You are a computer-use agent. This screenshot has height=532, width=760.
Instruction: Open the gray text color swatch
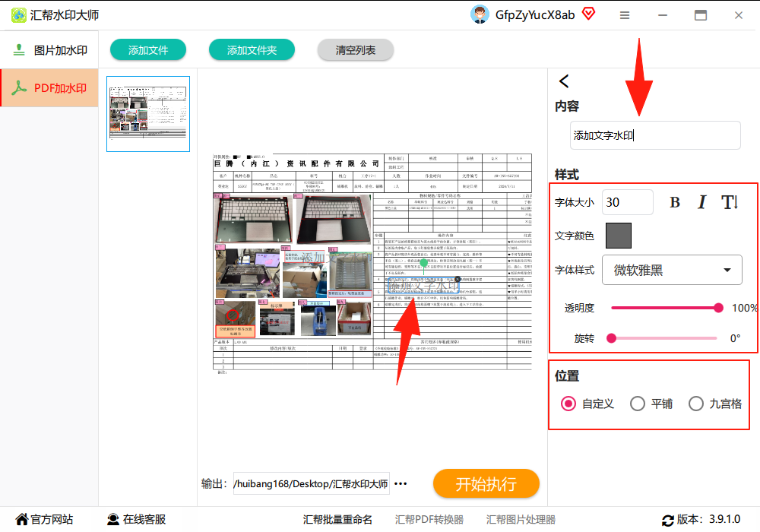[619, 236]
